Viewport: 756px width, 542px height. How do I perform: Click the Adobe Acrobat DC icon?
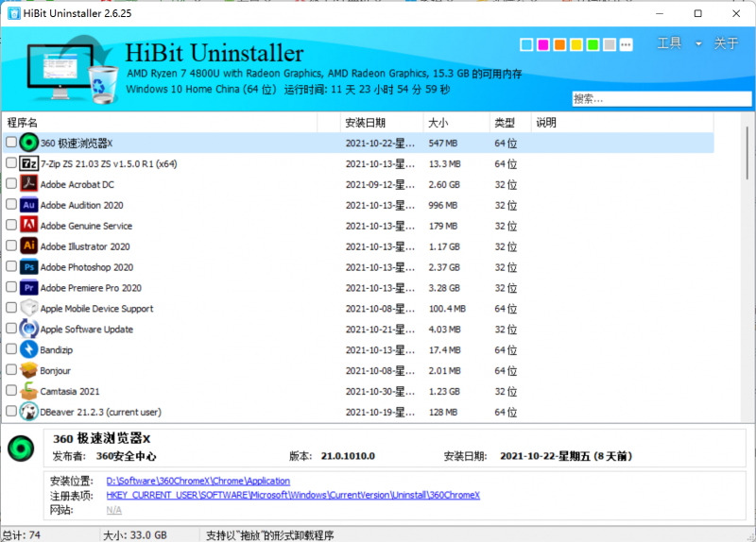tap(29, 184)
